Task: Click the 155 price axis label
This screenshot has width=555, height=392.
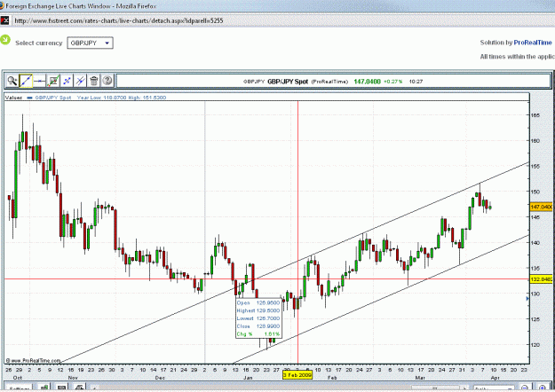Action: coord(535,166)
